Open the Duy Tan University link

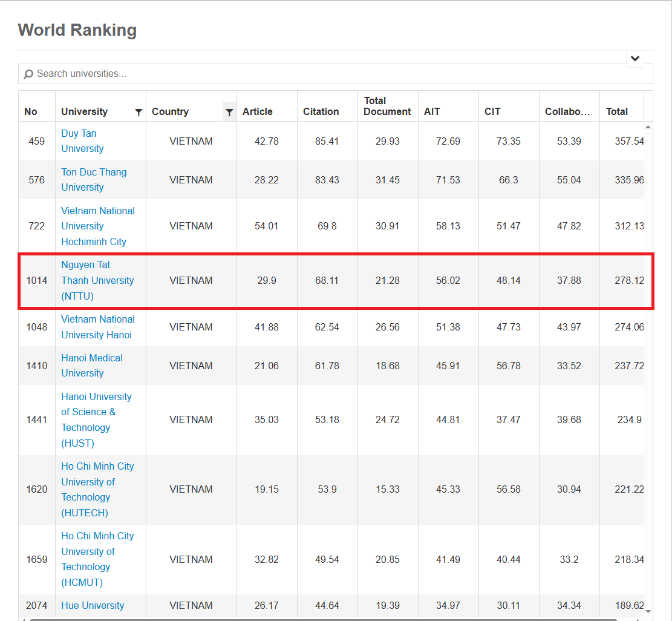pos(82,140)
